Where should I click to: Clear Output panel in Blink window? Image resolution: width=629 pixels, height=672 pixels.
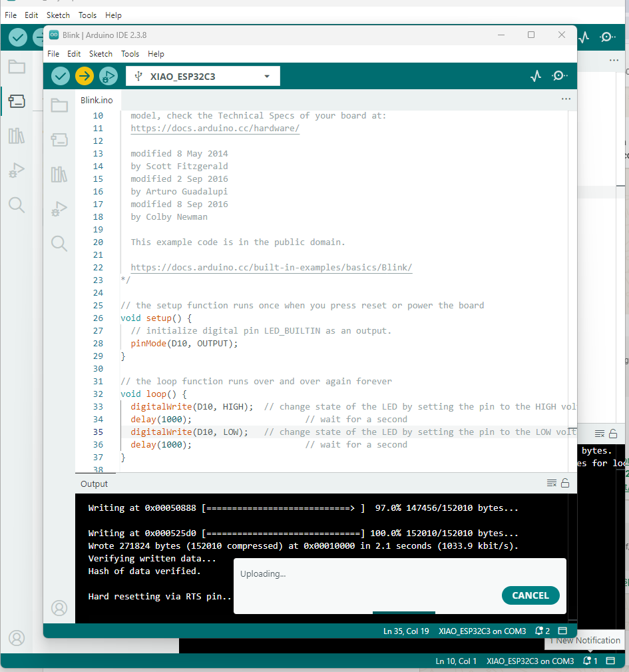point(552,484)
